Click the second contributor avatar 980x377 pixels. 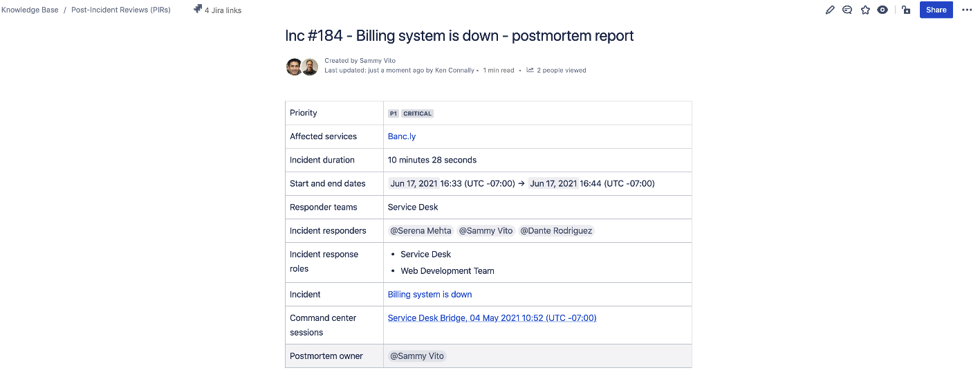(310, 66)
